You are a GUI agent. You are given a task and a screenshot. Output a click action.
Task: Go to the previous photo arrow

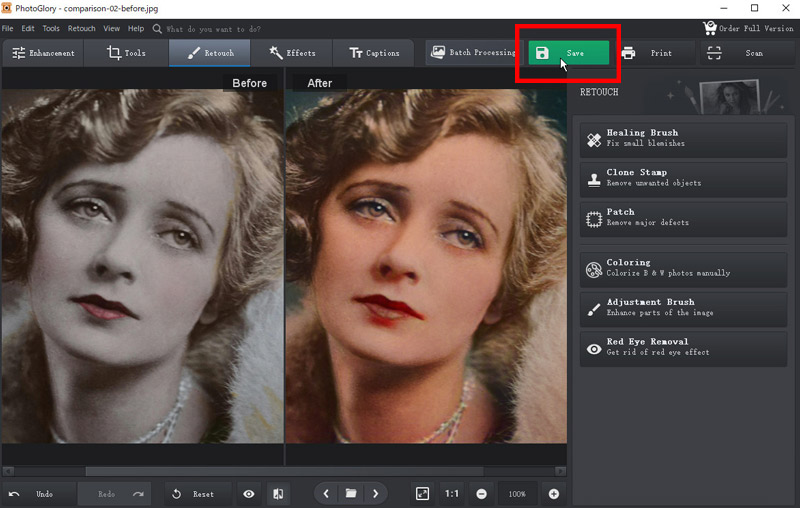click(x=327, y=494)
